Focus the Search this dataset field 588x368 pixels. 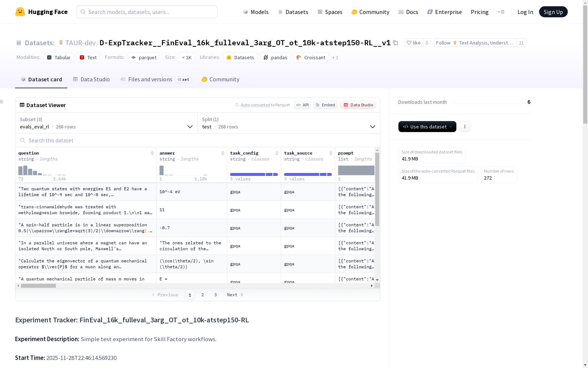(x=198, y=140)
